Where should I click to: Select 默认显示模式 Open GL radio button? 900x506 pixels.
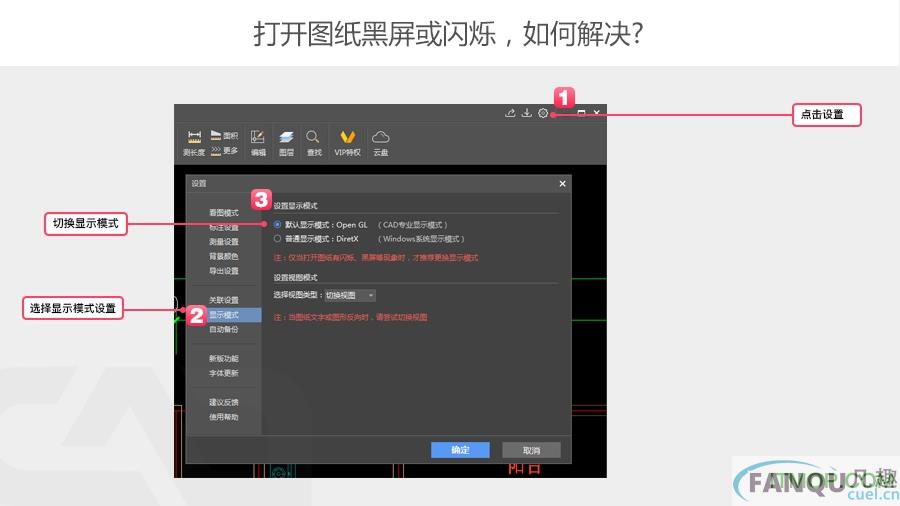277,225
